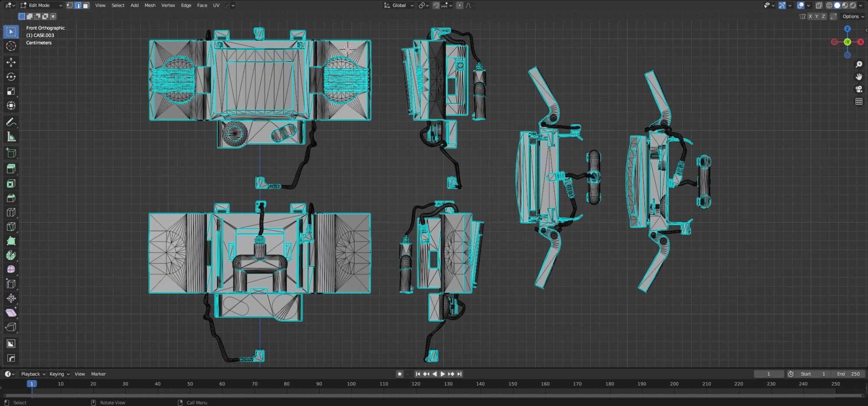Select the Extrude Region tool
The image size is (868, 406).
[11, 169]
